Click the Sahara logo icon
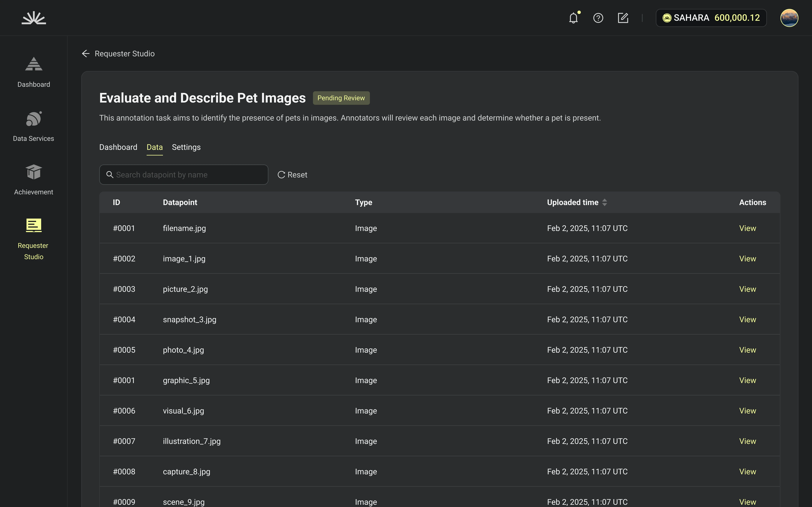The image size is (812, 507). pyautogui.click(x=34, y=18)
